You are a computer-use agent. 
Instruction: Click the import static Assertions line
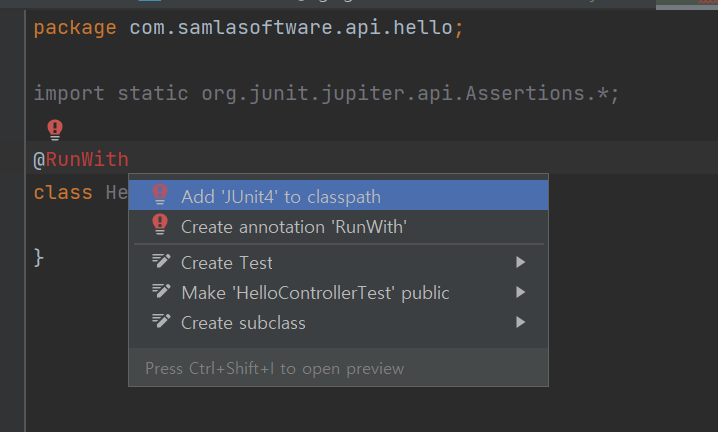coord(326,94)
